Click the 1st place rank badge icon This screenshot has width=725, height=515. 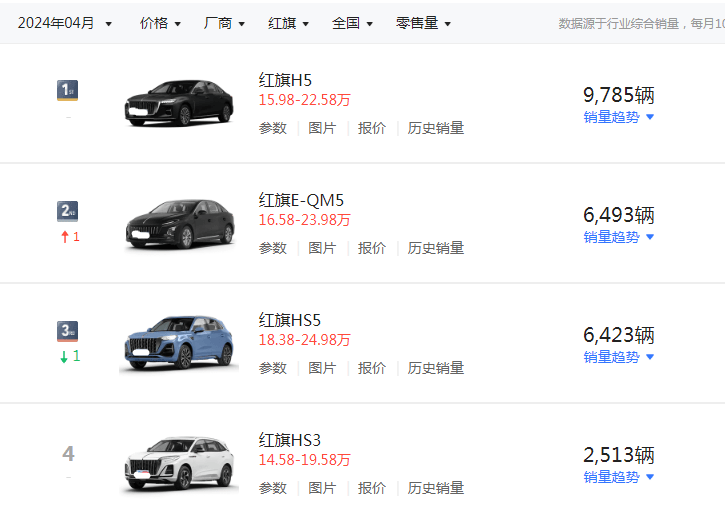(68, 90)
